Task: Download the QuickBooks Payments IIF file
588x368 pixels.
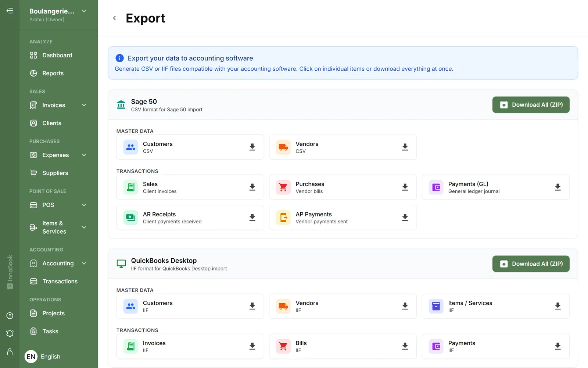Action: pyautogui.click(x=557, y=346)
